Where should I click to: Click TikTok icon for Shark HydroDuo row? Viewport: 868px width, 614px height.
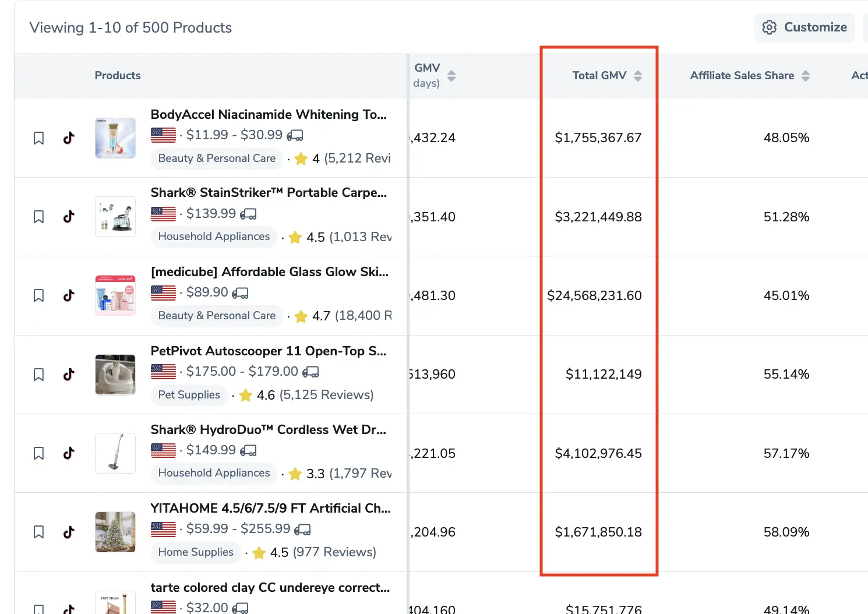(69, 453)
